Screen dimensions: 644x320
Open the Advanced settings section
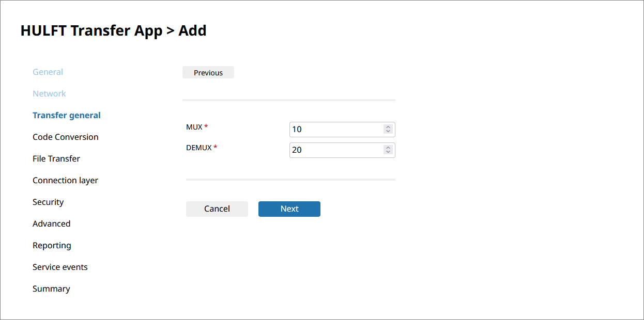click(51, 224)
